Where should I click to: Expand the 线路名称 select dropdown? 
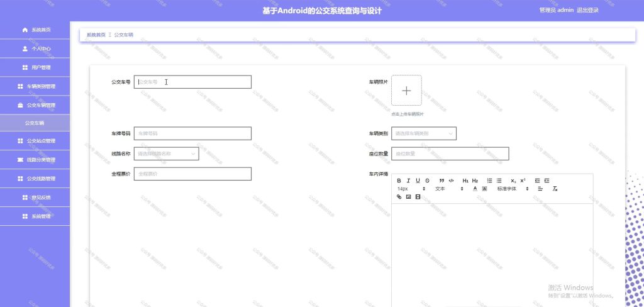pos(166,153)
